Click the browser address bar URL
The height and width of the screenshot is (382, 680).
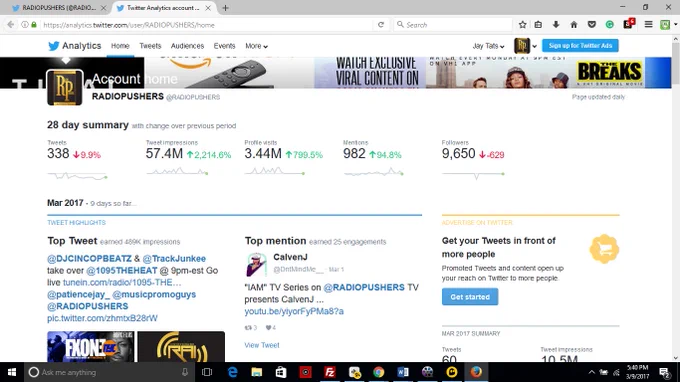point(129,25)
